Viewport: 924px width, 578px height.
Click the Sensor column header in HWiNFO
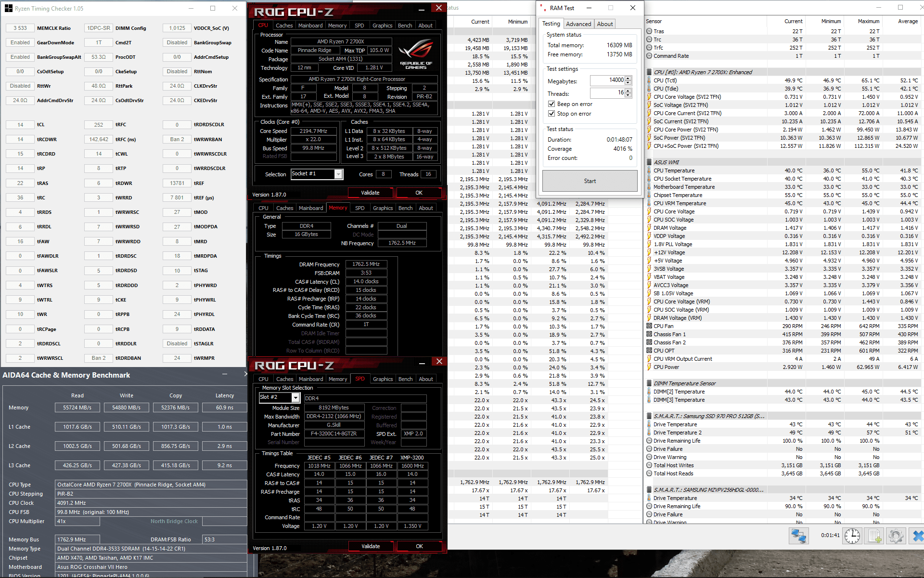[654, 21]
